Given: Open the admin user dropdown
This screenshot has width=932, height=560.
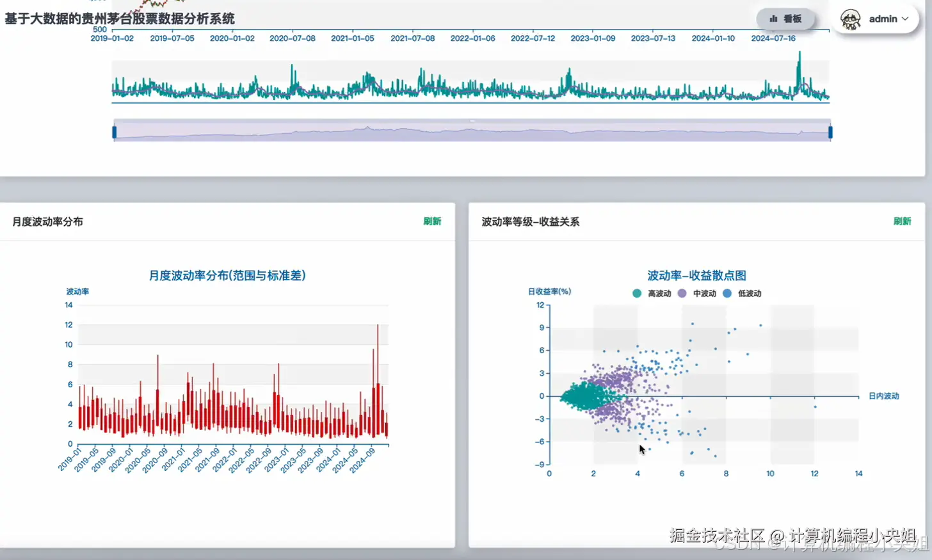Looking at the screenshot, I should (x=875, y=19).
